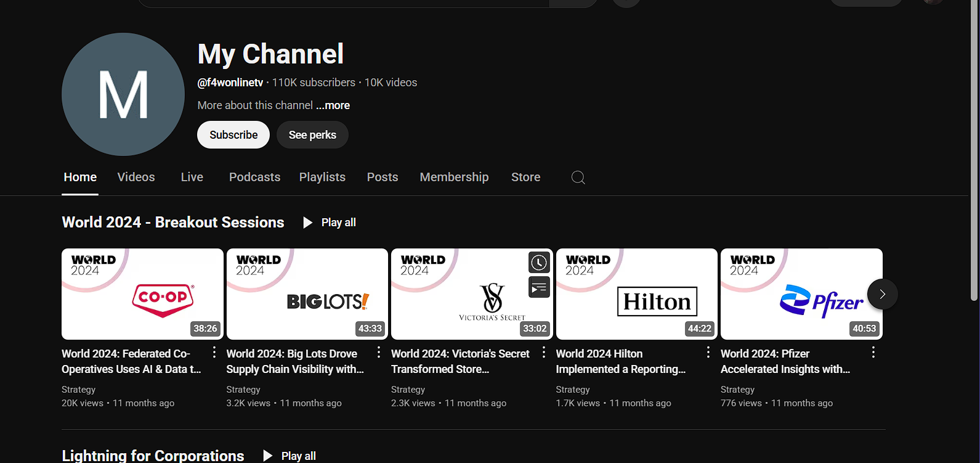The height and width of the screenshot is (463, 980).
Task: Click the Pfizer video thumbnail
Action: pyautogui.click(x=801, y=294)
